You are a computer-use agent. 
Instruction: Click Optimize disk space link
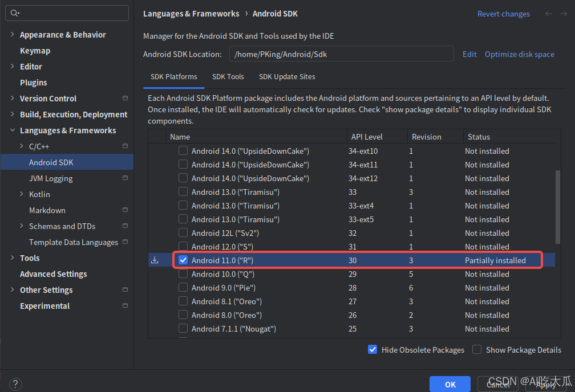(x=520, y=54)
